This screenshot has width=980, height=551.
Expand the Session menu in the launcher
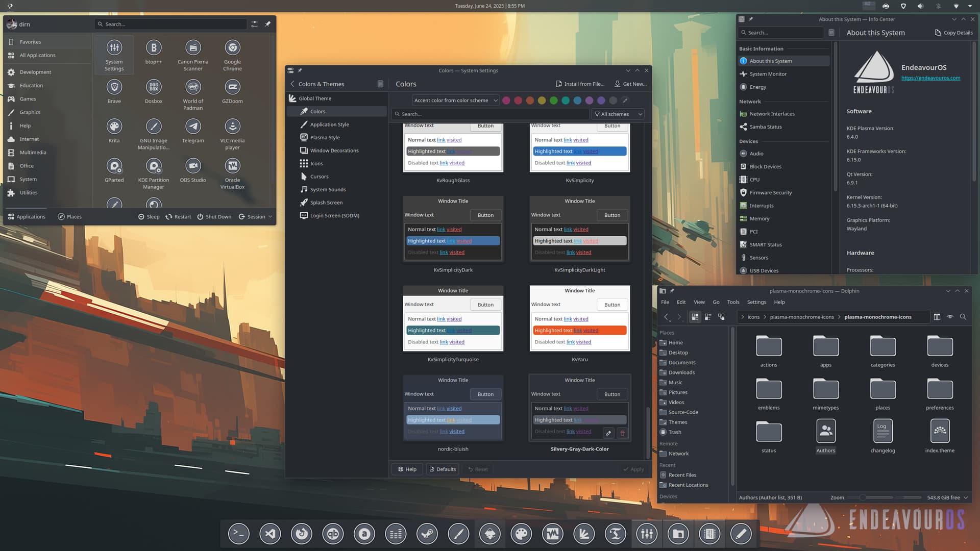click(x=256, y=217)
